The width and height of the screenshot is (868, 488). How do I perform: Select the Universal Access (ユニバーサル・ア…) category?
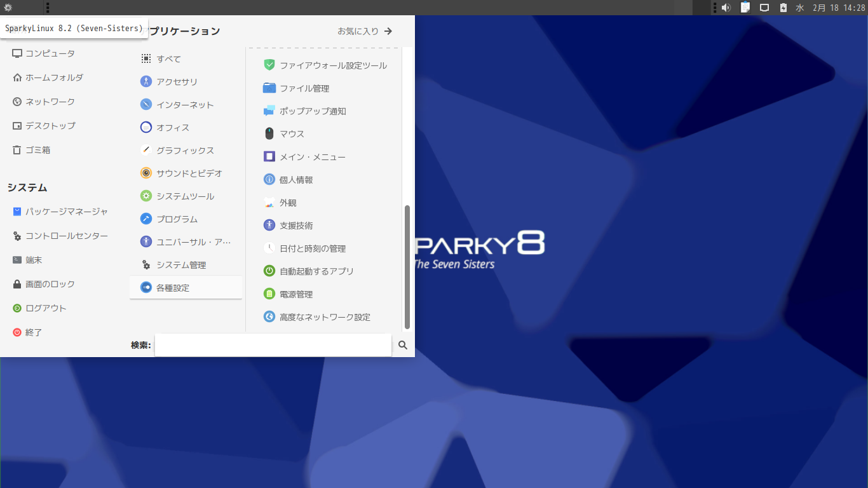[186, 242]
